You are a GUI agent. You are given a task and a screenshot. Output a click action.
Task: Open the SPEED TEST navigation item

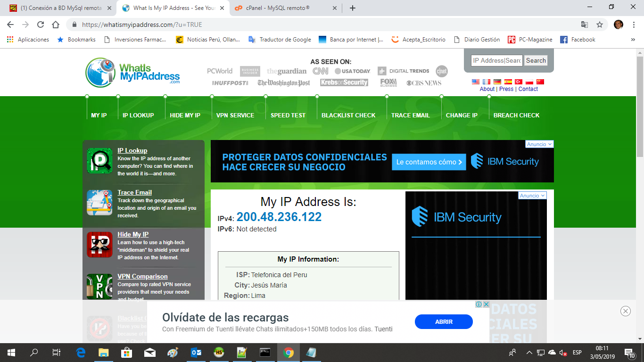pyautogui.click(x=288, y=115)
